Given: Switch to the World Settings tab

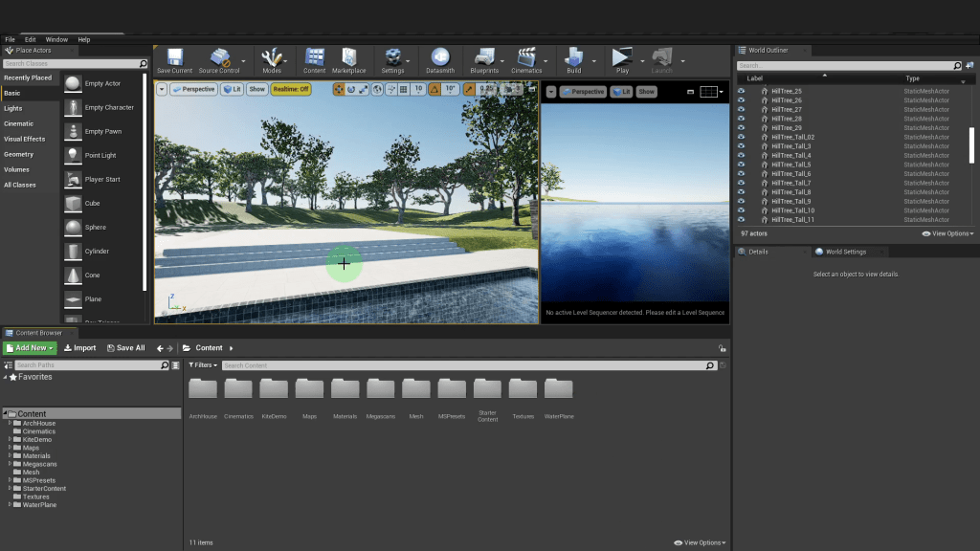Looking at the screenshot, I should pos(846,252).
